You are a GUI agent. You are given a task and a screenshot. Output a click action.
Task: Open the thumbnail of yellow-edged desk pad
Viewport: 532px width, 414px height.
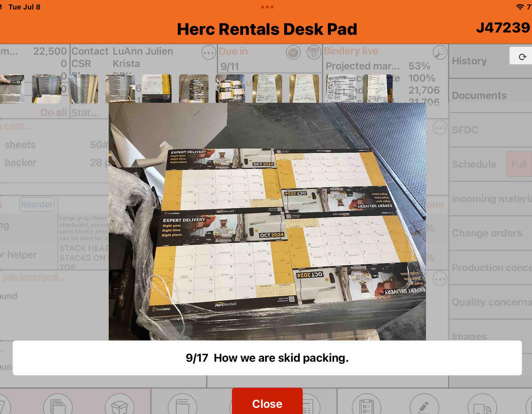(x=157, y=88)
